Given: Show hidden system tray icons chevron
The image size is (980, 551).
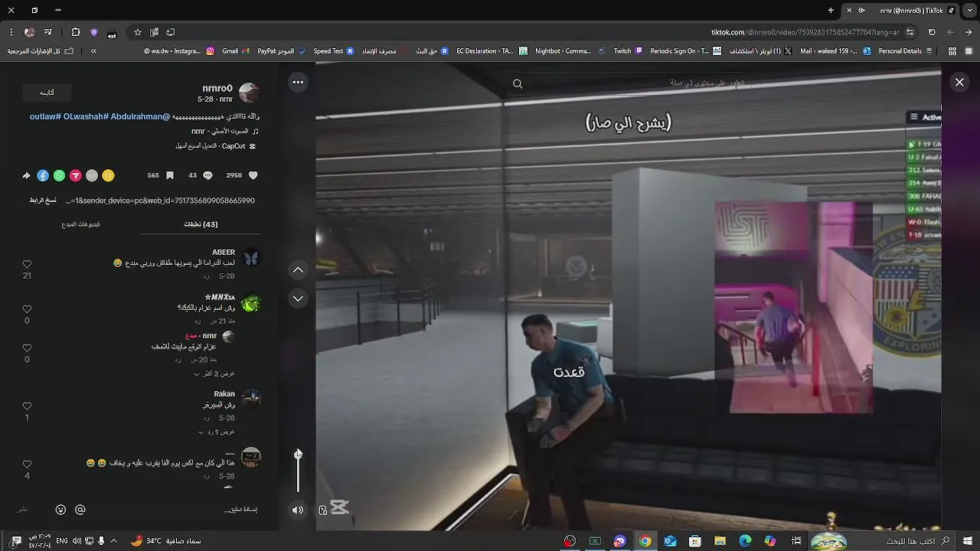Looking at the screenshot, I should point(114,541).
